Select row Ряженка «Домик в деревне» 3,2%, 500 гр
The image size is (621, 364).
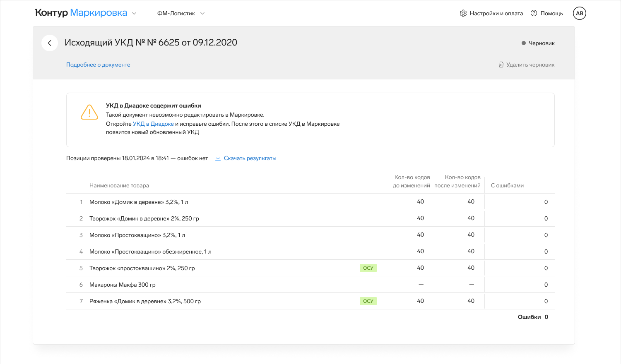[x=310, y=301]
